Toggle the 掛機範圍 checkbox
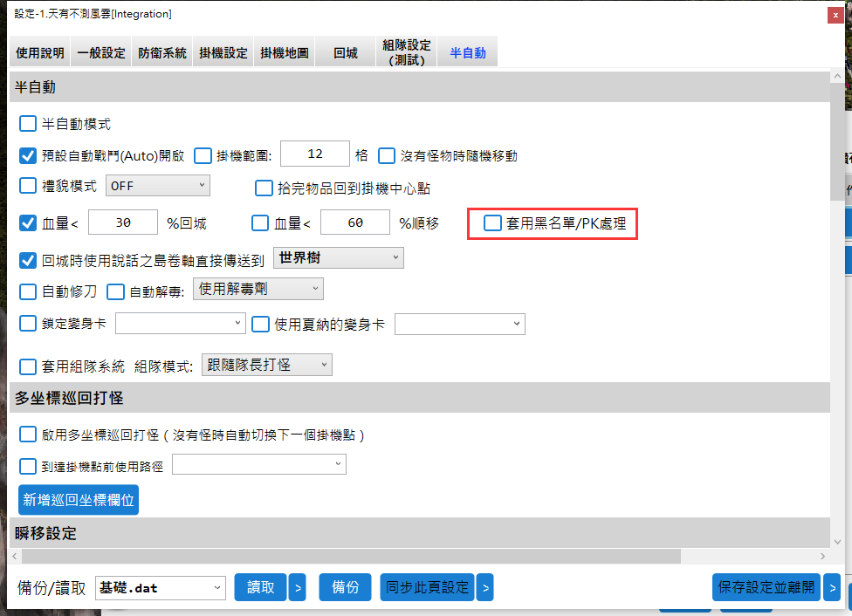Viewport: 852px width, 616px height. pos(203,156)
